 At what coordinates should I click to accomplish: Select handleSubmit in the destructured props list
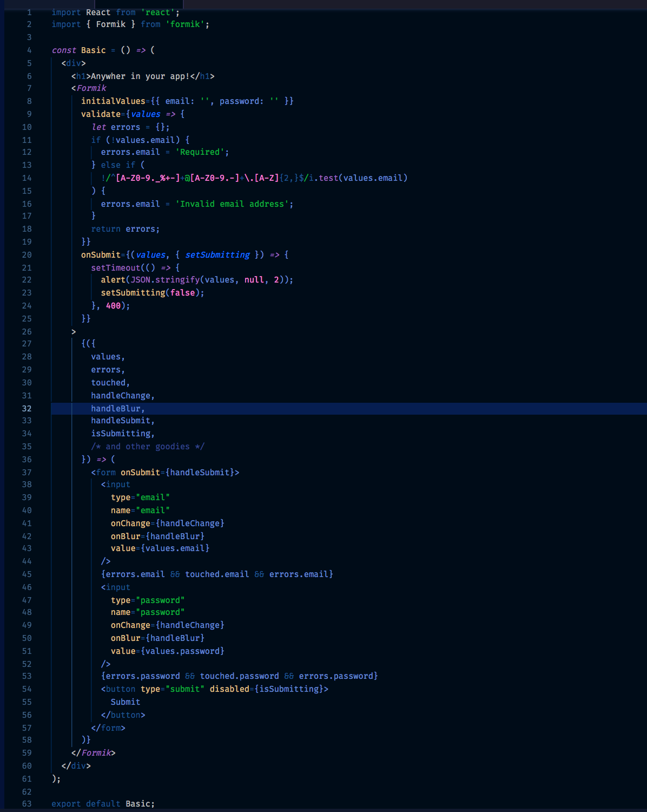(x=120, y=421)
